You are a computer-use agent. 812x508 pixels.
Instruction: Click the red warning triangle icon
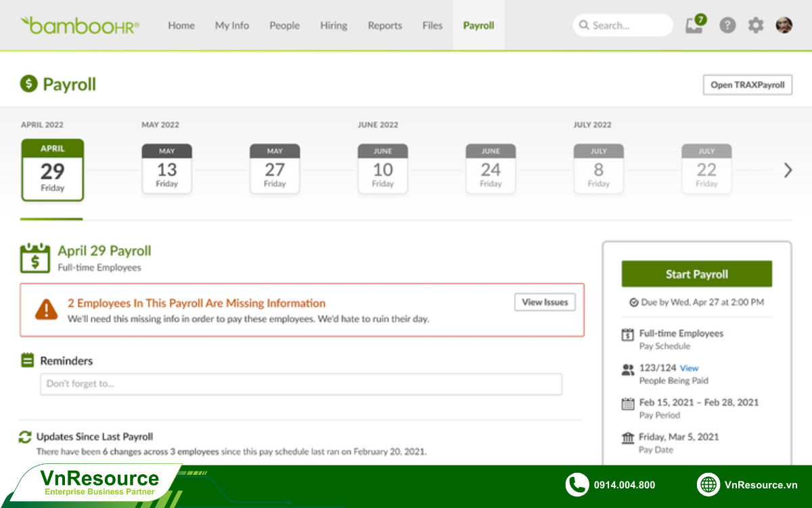click(46, 310)
